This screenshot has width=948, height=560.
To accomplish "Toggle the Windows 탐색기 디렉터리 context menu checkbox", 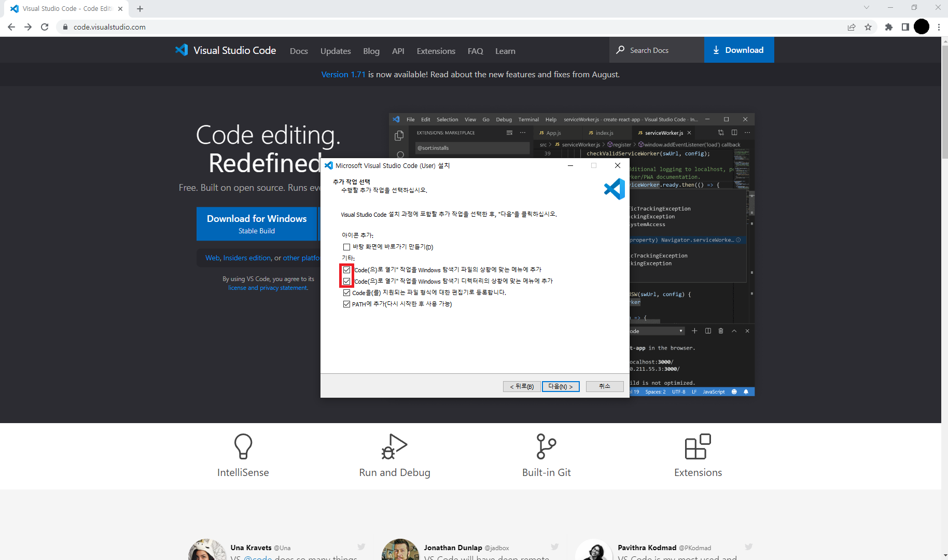I will pos(346,281).
